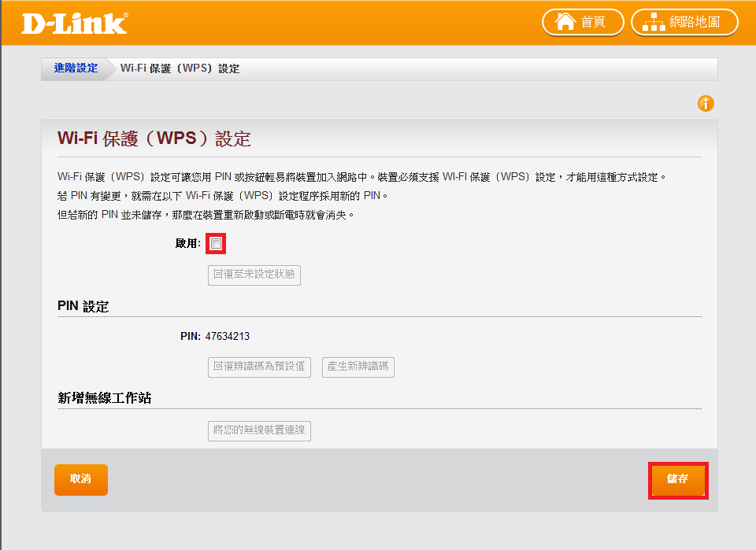Click breadcrumb text Wi-Fi 保護（WPS）設定
Image resolution: width=756 pixels, height=550 pixels.
click(180, 68)
